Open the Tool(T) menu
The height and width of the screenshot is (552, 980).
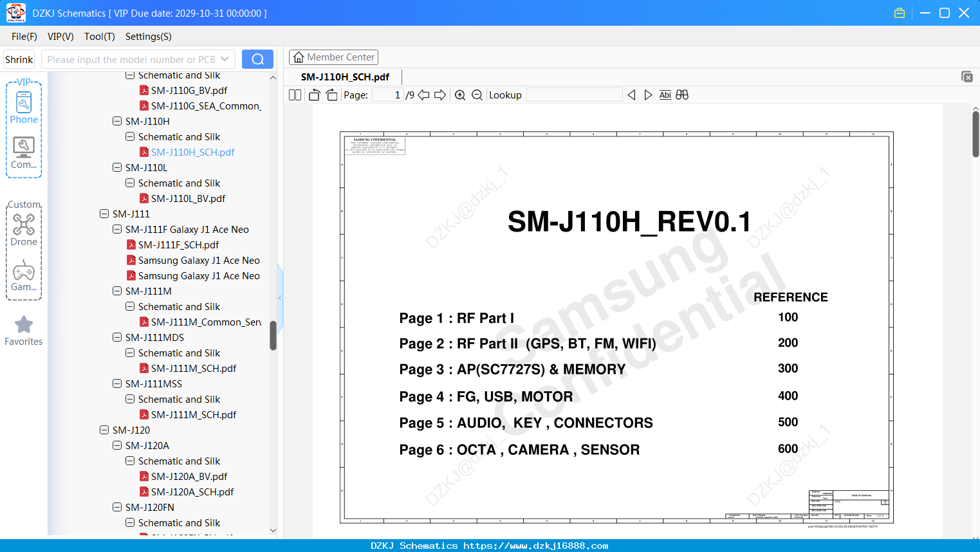[100, 37]
